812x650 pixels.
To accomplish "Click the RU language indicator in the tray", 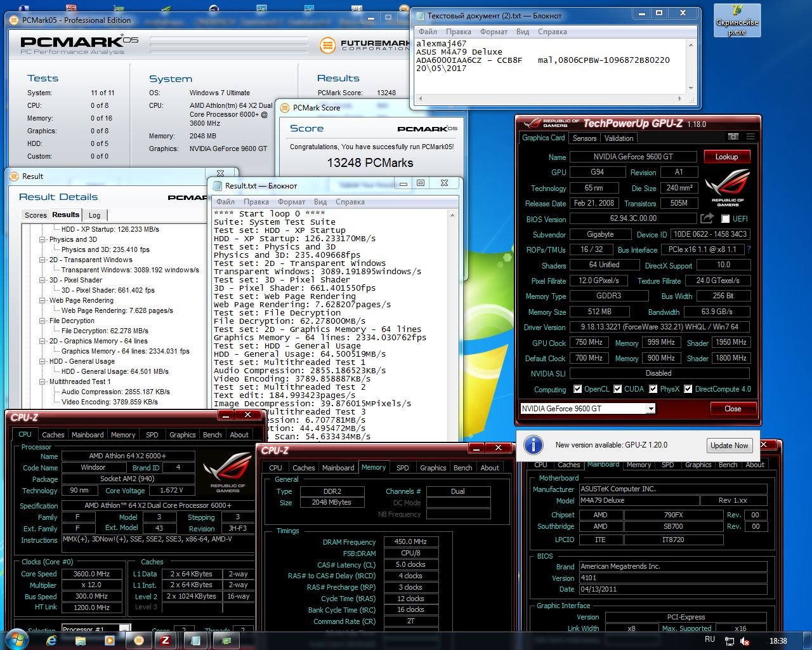I will click(710, 640).
